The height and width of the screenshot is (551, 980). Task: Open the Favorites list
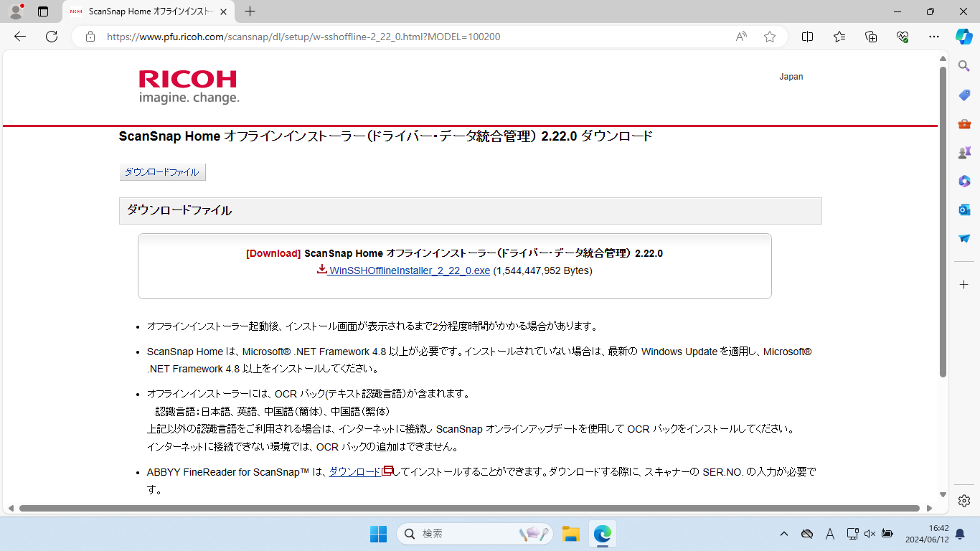839,37
